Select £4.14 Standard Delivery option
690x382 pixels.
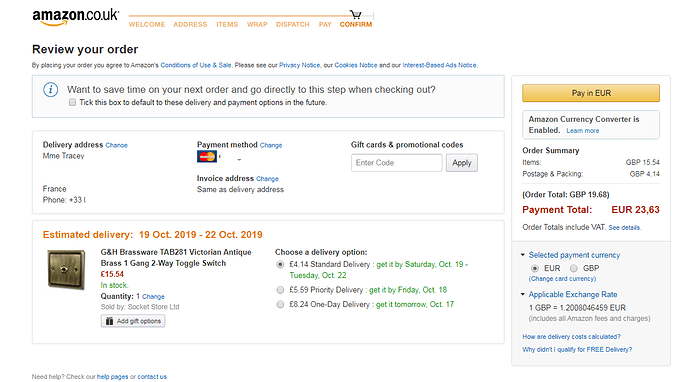tap(280, 264)
